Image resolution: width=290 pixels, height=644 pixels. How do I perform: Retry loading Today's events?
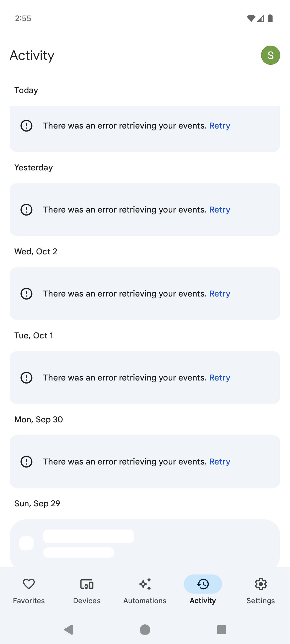tap(220, 126)
